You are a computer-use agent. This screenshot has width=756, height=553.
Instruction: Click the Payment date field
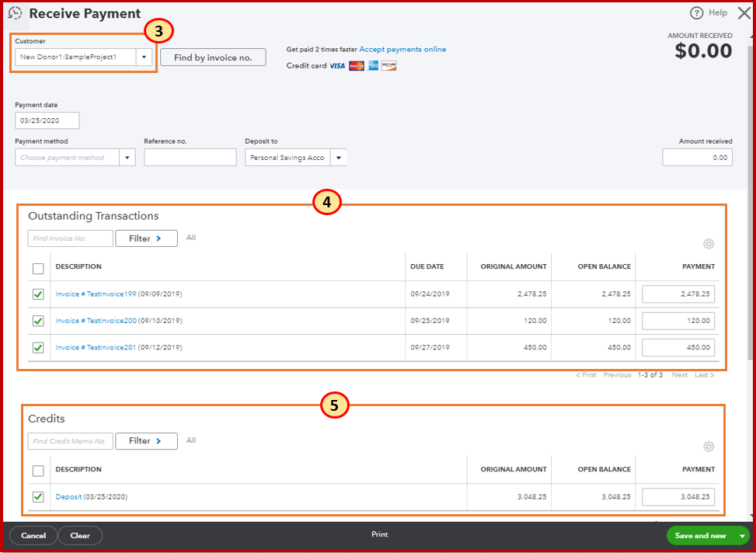(47, 120)
